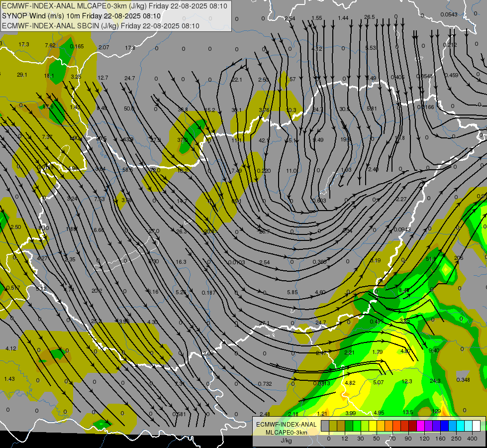This screenshot has width=487, height=448.
Task: Click the legend scale label 160
Action: click(x=440, y=439)
